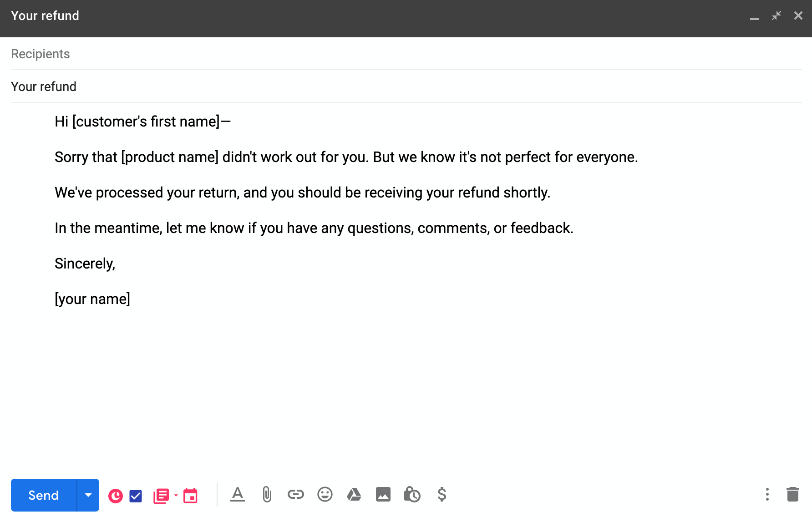Screen dimensions: 812x517
Task: Click the Recipients field
Action: [405, 54]
